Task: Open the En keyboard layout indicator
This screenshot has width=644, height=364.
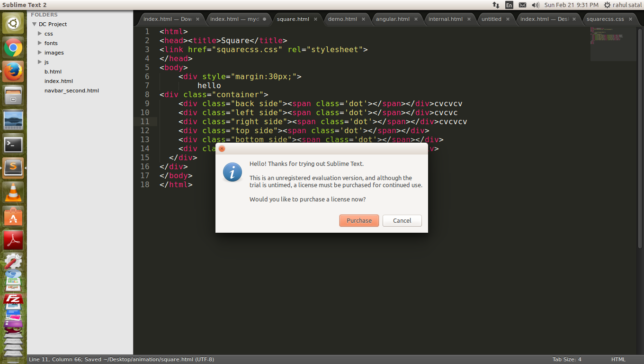Action: [509, 5]
